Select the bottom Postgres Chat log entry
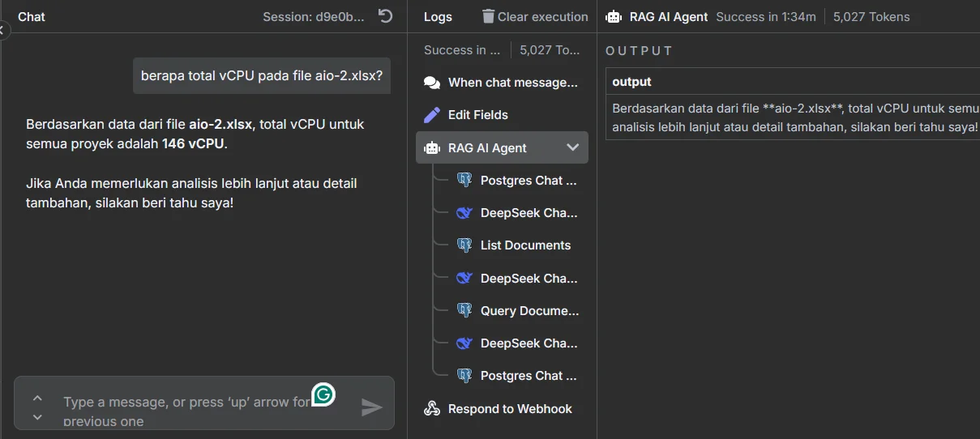The height and width of the screenshot is (439, 980). click(529, 376)
